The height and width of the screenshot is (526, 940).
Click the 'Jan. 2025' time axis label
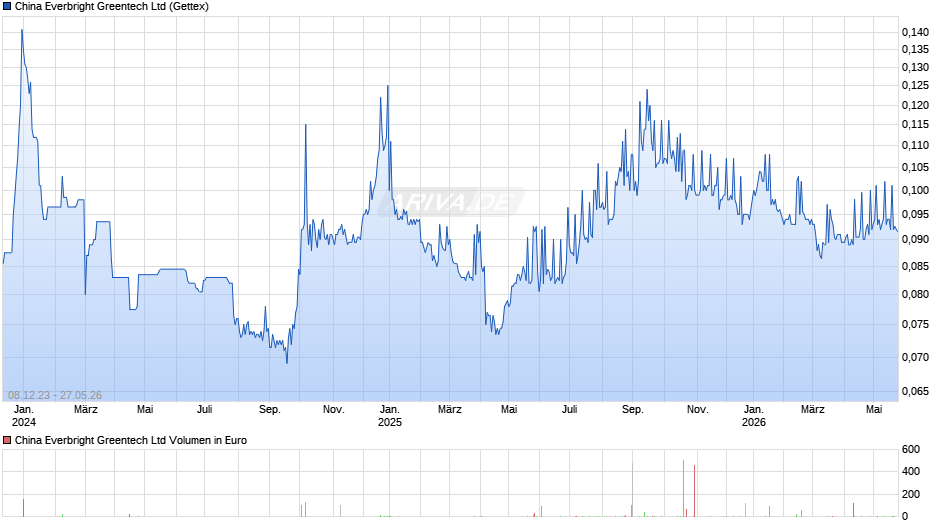point(390,416)
